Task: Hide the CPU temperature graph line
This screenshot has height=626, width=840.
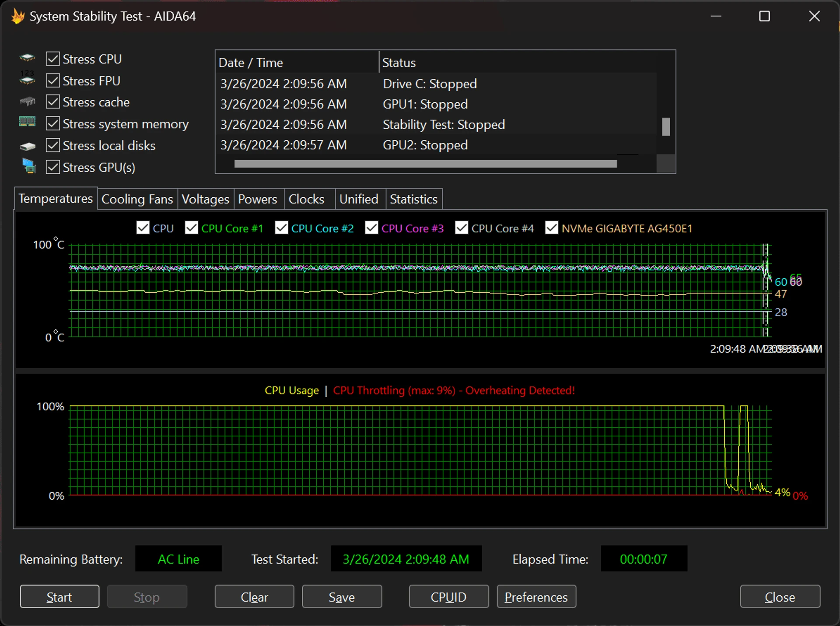Action: (x=143, y=228)
